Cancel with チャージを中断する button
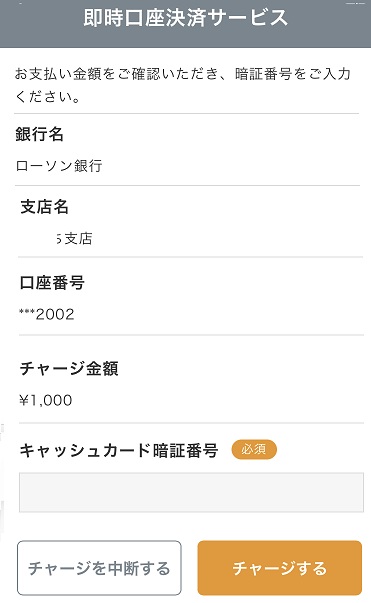The height and width of the screenshot is (603, 371). click(x=99, y=568)
